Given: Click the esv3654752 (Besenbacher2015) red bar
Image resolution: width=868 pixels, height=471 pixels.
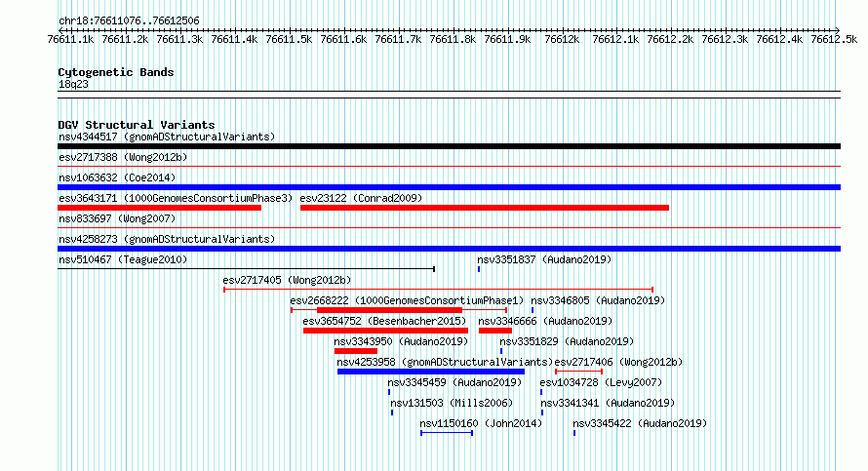Looking at the screenshot, I should 385,331.
